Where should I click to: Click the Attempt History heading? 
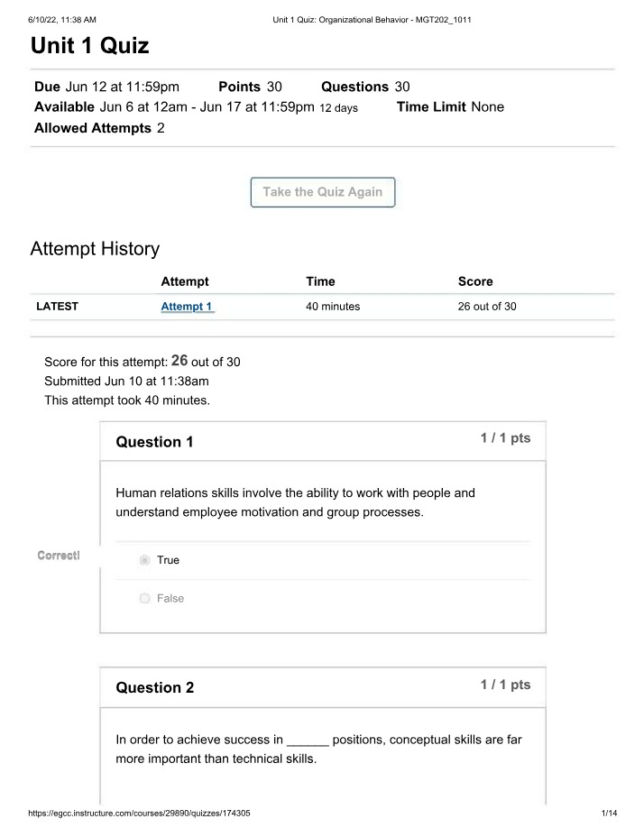[x=95, y=249]
